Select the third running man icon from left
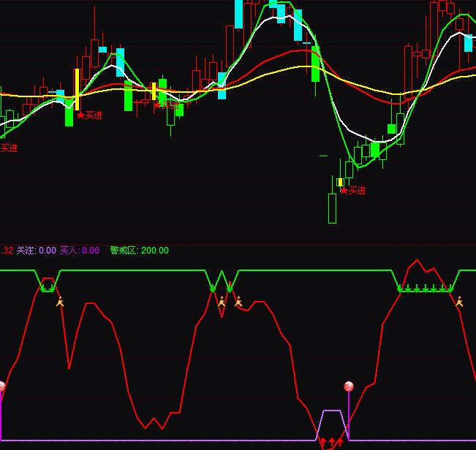476x450 pixels. click(238, 301)
